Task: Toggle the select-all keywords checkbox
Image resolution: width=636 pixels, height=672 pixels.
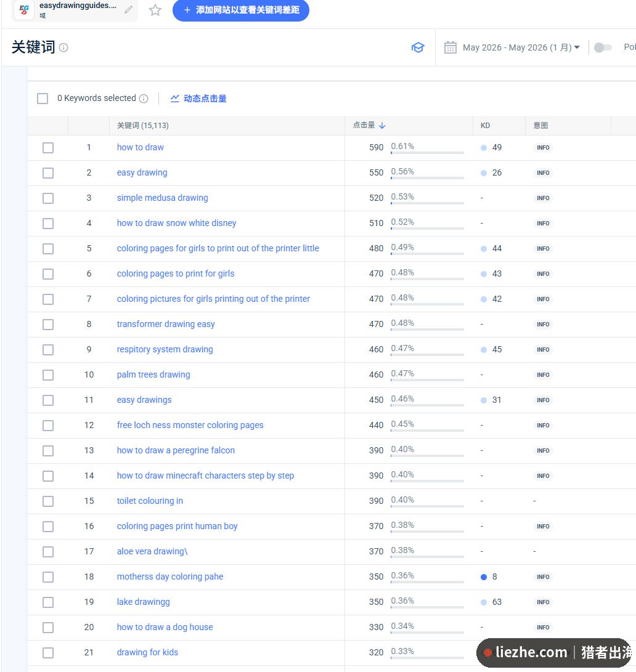Action: click(43, 99)
